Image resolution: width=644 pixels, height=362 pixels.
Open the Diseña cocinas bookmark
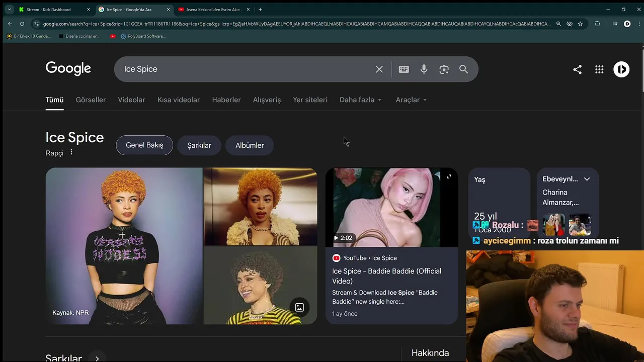click(79, 36)
